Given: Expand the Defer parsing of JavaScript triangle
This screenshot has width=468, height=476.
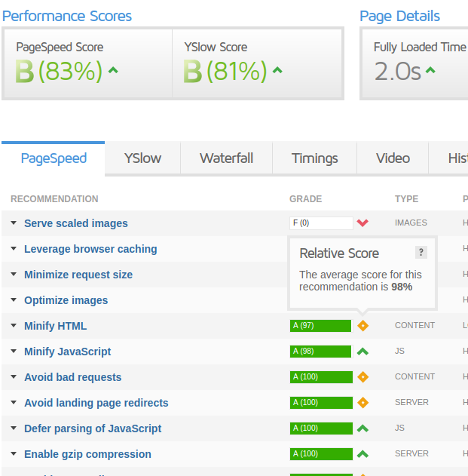Looking at the screenshot, I should tap(14, 428).
